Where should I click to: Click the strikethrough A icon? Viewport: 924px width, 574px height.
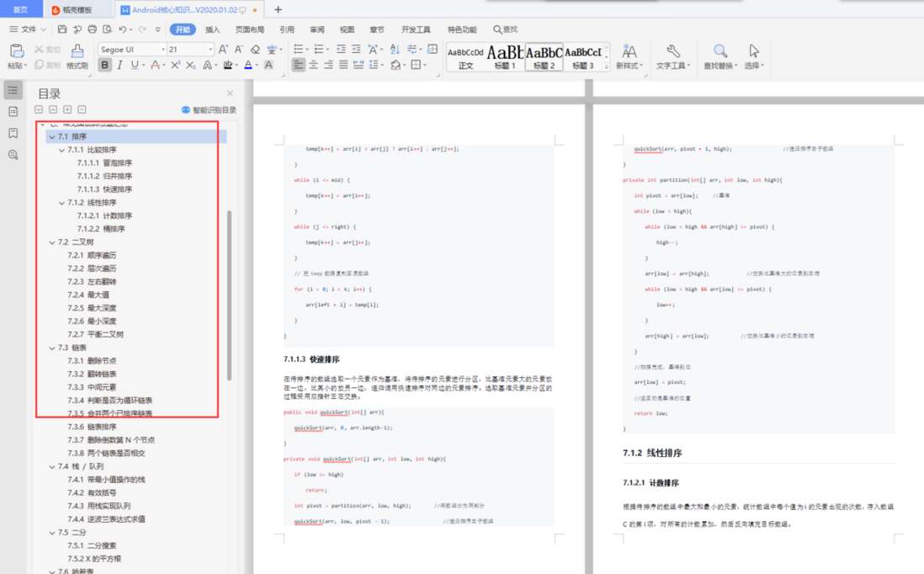tap(155, 65)
